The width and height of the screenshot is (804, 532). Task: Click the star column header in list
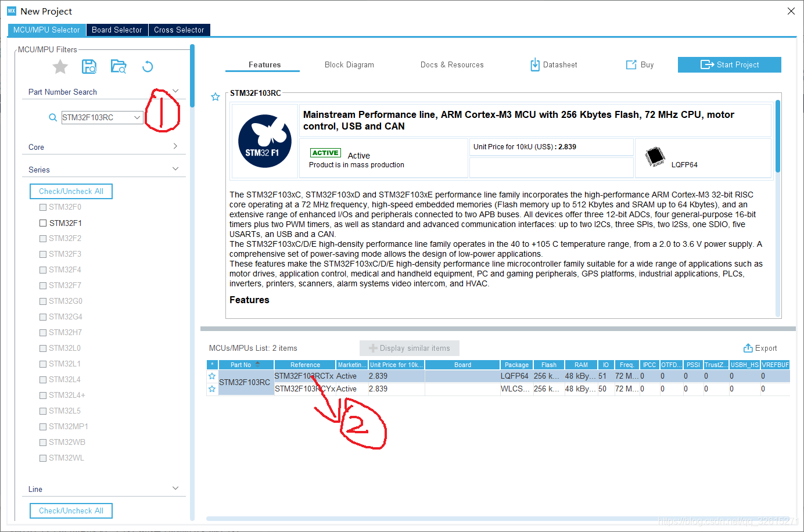click(212, 365)
